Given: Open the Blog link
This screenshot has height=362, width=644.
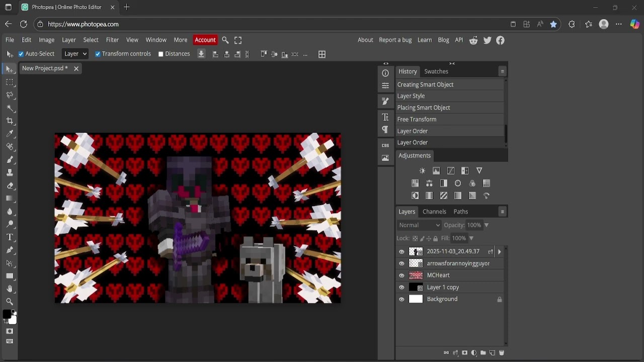Looking at the screenshot, I should pos(443,40).
